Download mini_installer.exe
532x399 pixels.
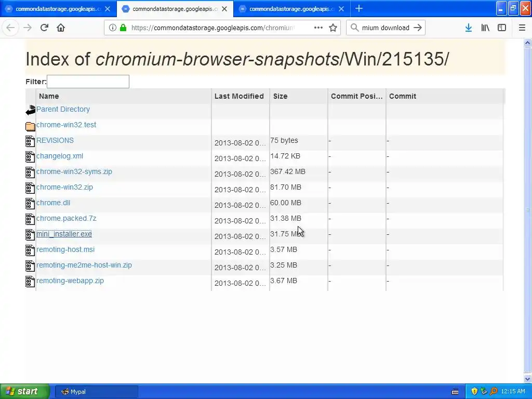point(64,234)
